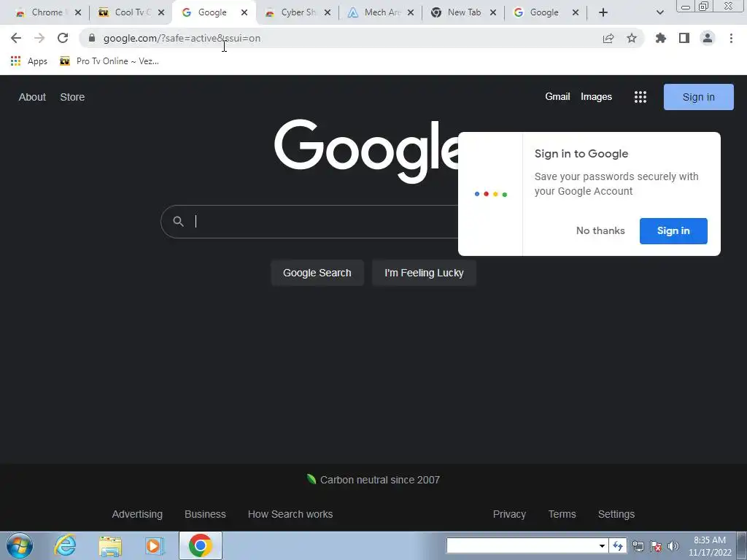747x560 pixels.
Task: Expand the taskbar address box dropdown
Action: tap(602, 545)
